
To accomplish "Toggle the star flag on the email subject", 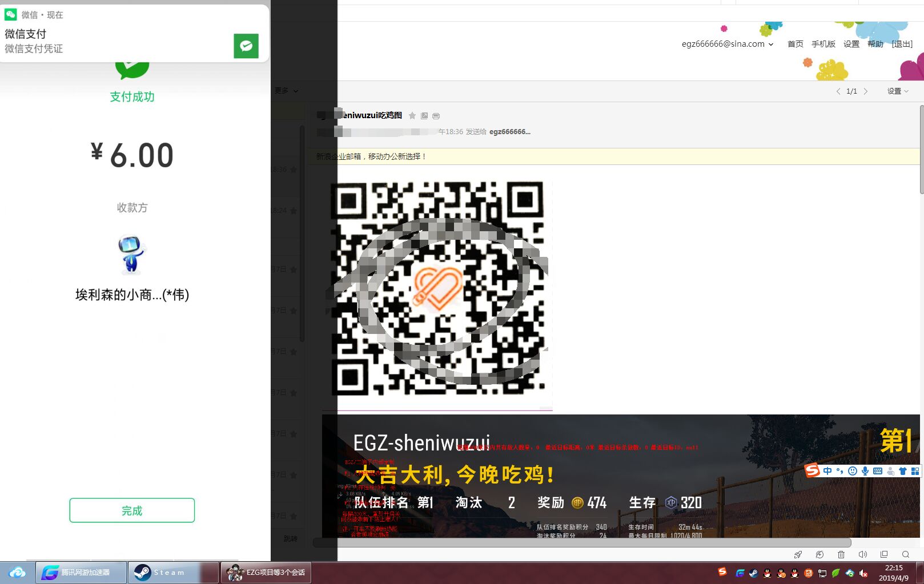I will tap(412, 116).
